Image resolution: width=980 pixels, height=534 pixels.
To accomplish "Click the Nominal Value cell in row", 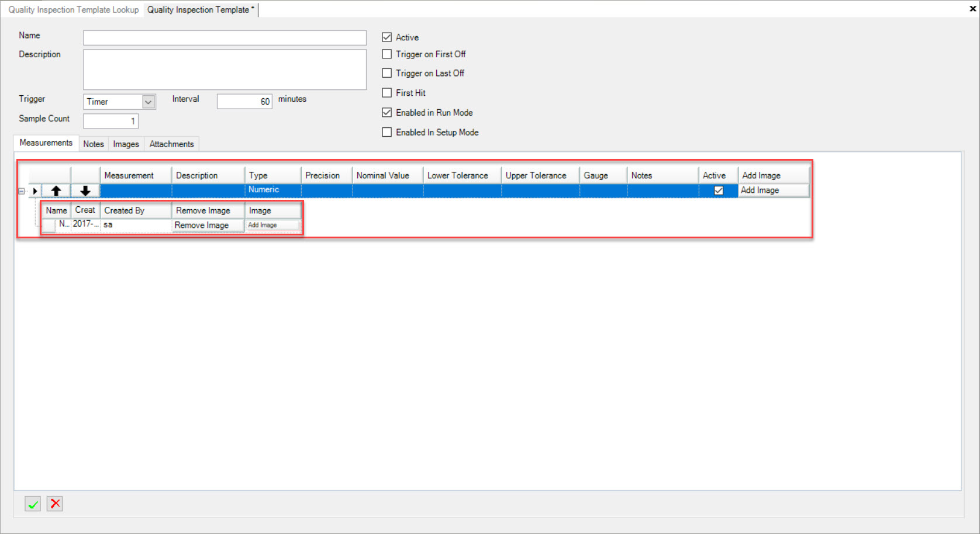I will [x=388, y=190].
